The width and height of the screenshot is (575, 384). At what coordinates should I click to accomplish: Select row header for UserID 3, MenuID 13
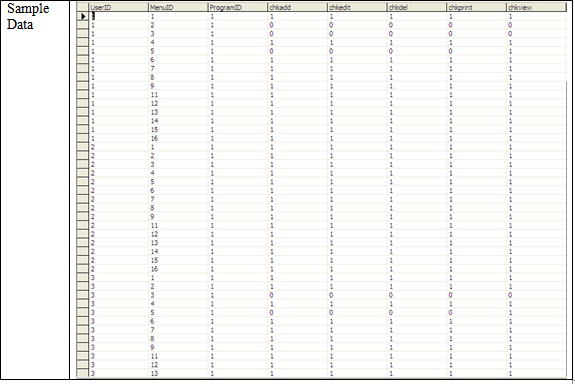[83, 373]
